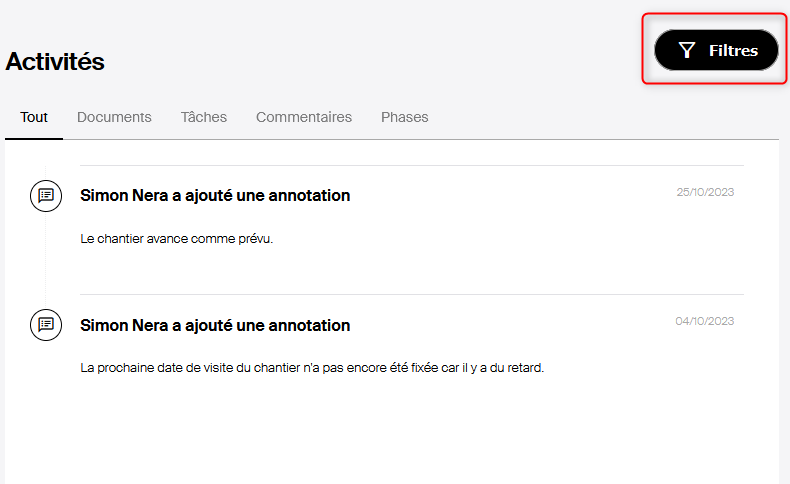This screenshot has width=790, height=484.
Task: Open the Filtres button
Action: (716, 50)
